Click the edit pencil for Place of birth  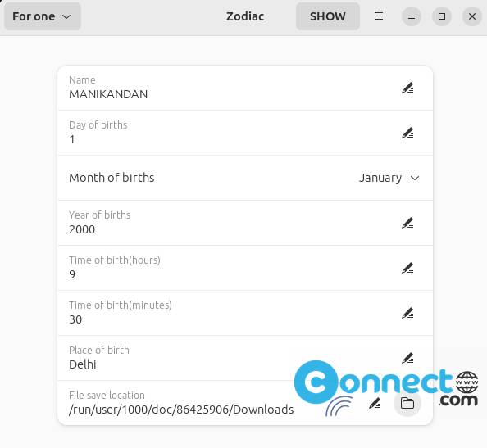click(407, 359)
